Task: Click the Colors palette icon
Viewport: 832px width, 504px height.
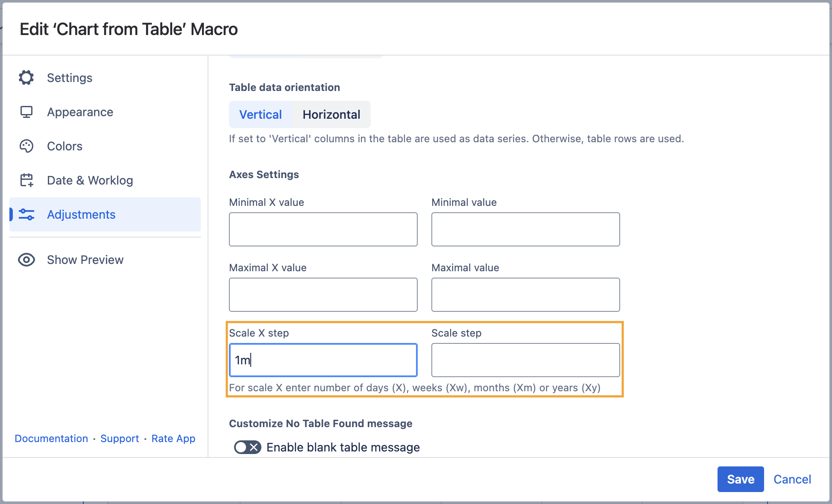Action: 26,146
